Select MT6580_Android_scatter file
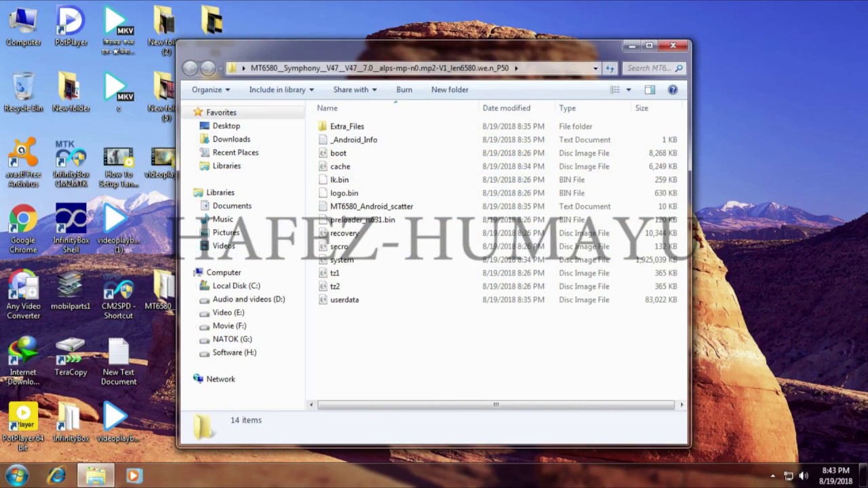The width and height of the screenshot is (868, 488). point(371,206)
